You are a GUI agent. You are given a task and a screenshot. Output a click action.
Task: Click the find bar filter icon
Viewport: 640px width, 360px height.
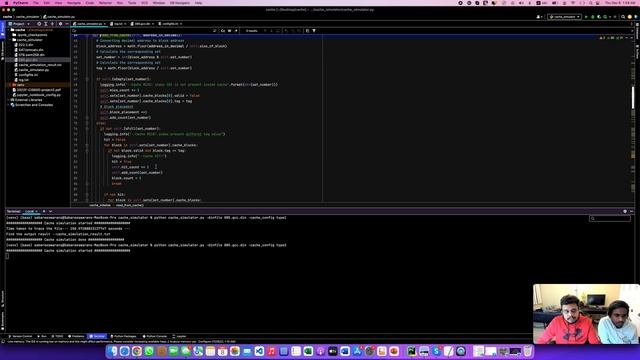(x=314, y=31)
